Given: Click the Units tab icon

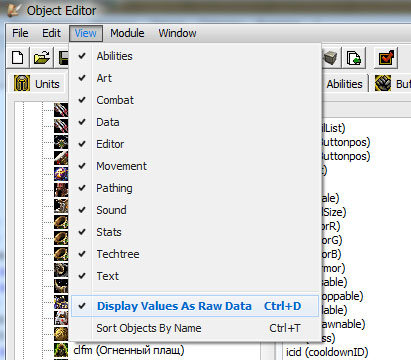Looking at the screenshot, I should [x=22, y=83].
